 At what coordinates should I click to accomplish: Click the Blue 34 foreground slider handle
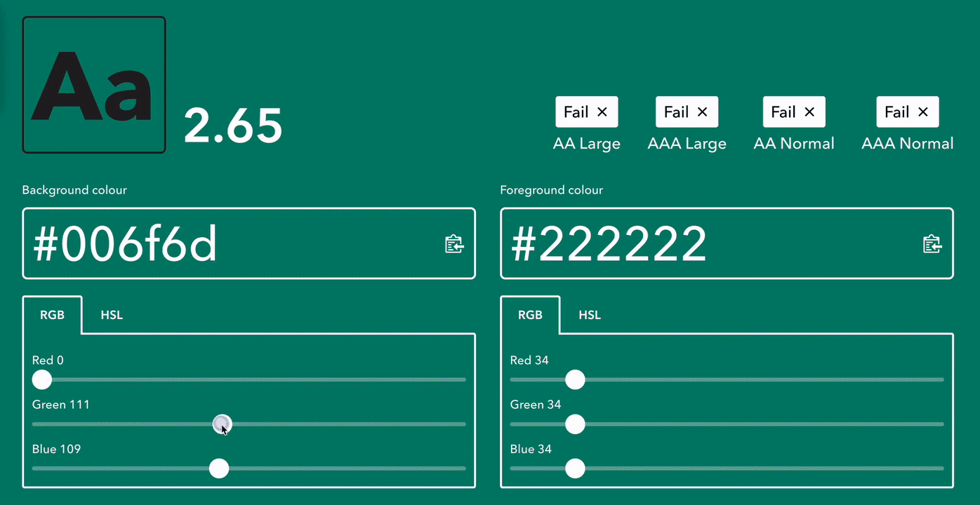point(575,469)
